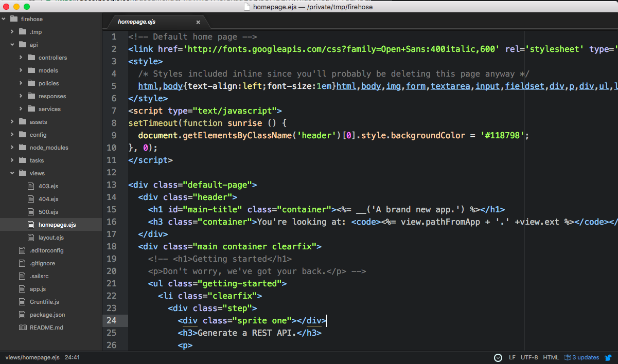Change the LF line ending setting
The height and width of the screenshot is (364, 618).
512,358
